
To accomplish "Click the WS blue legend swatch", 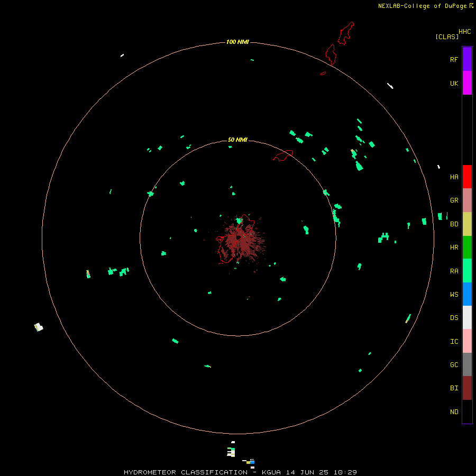I will click(x=467, y=294).
